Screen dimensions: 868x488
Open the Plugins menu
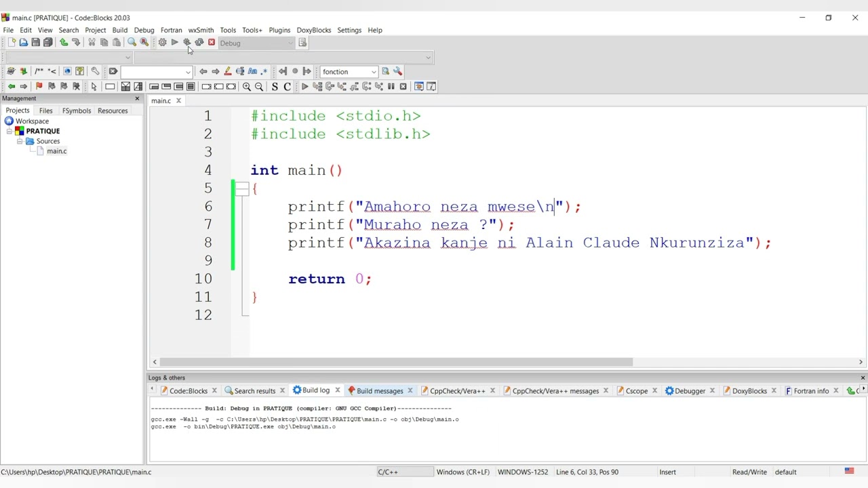pos(279,30)
